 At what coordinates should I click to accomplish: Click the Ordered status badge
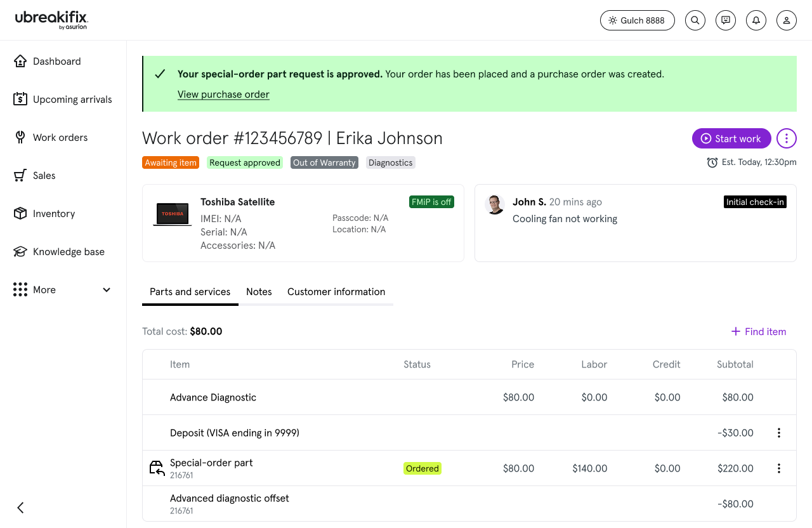tap(422, 468)
